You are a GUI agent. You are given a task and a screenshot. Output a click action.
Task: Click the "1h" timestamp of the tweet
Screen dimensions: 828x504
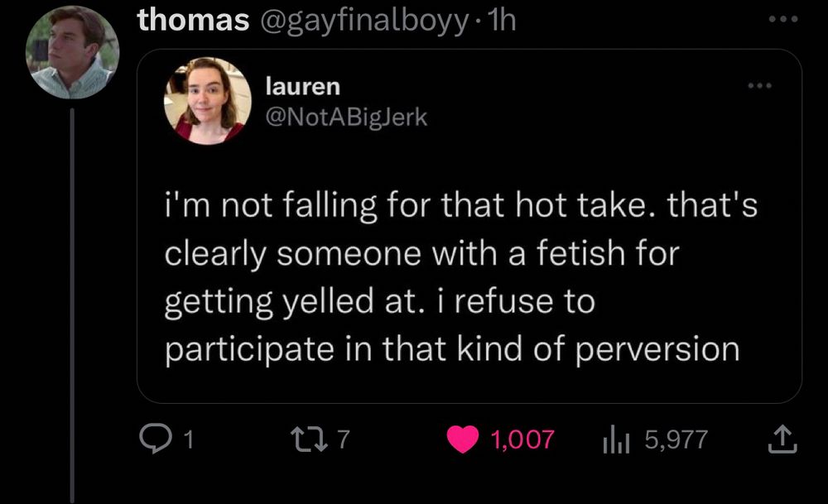coord(502,20)
